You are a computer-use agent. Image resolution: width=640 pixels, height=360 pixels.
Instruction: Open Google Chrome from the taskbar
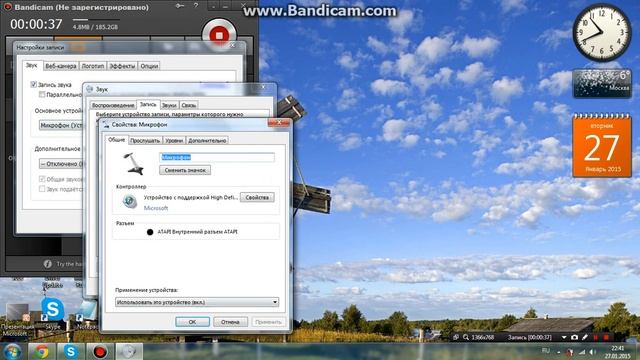click(41, 351)
